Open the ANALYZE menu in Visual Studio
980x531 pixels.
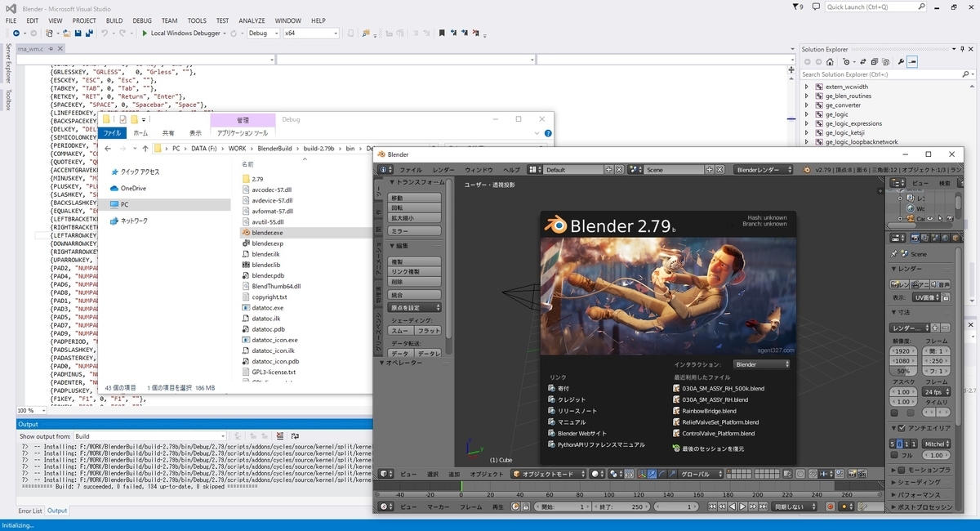click(252, 20)
